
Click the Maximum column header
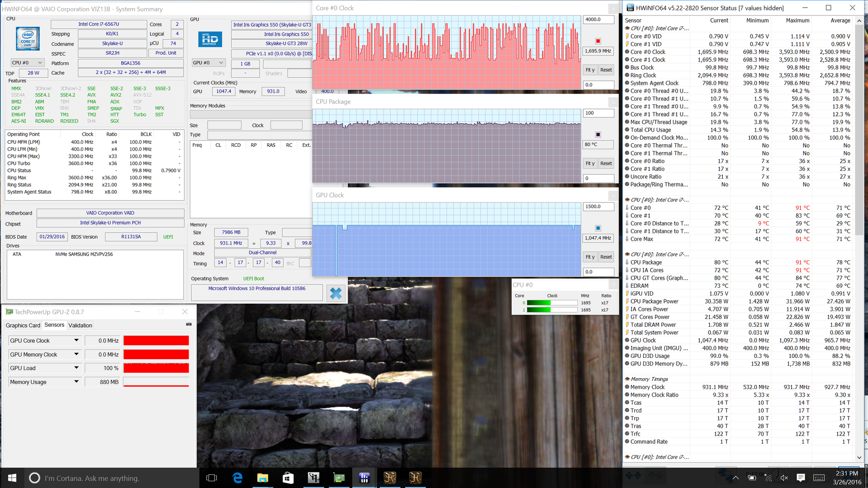point(797,20)
